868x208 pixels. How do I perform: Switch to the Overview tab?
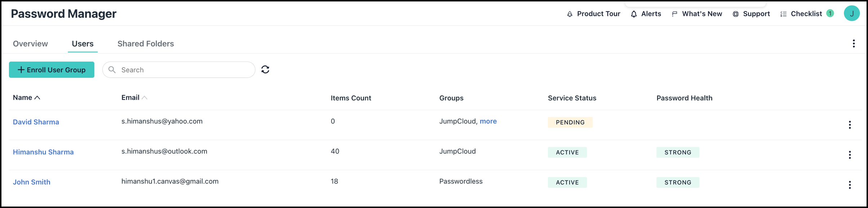tap(30, 44)
